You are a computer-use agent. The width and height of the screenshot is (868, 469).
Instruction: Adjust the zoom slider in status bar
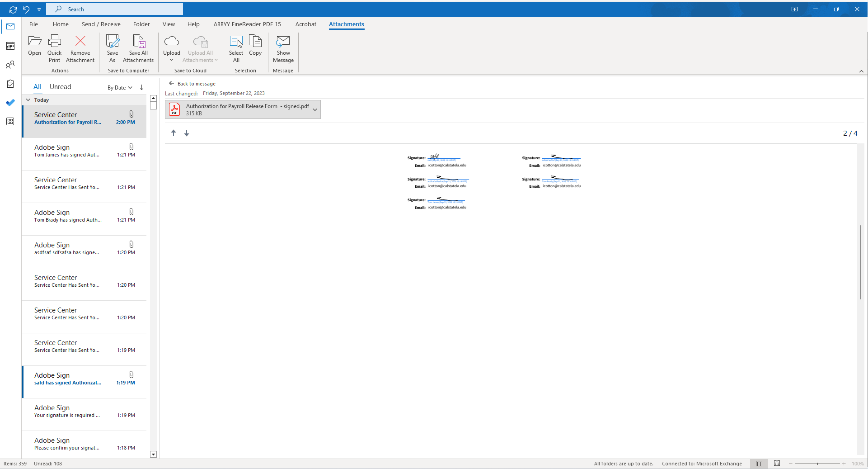pyautogui.click(x=818, y=464)
